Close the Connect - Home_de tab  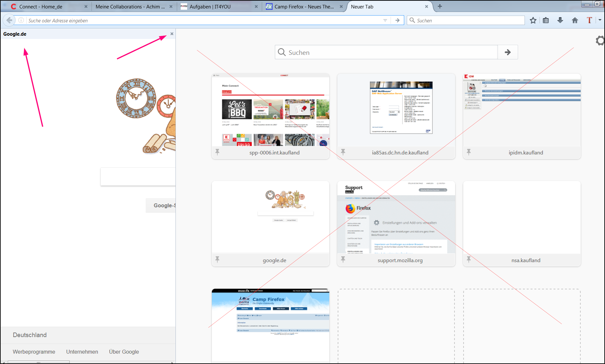point(86,6)
